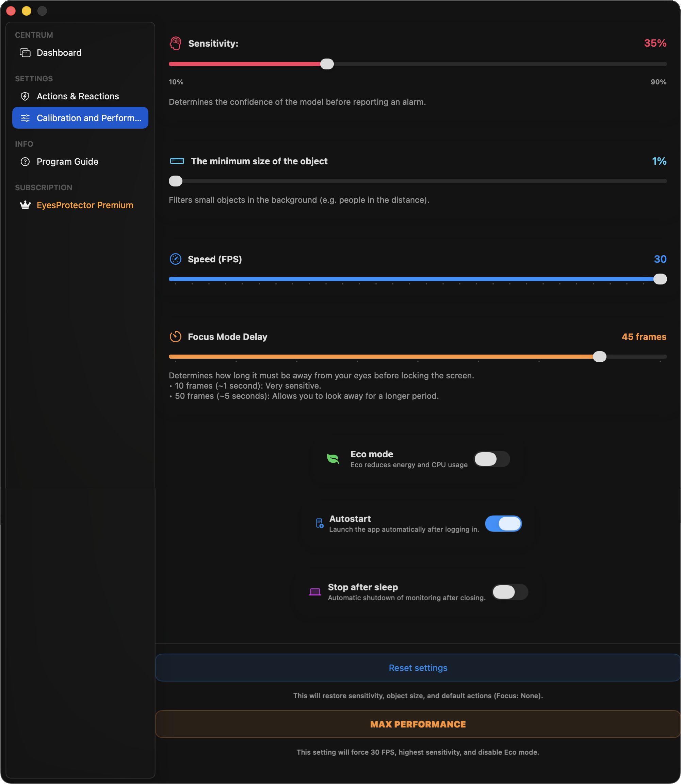Screen dimensions: 681x784
Task: Click the timer icon beside Focus Mode Delay
Action: 176,337
